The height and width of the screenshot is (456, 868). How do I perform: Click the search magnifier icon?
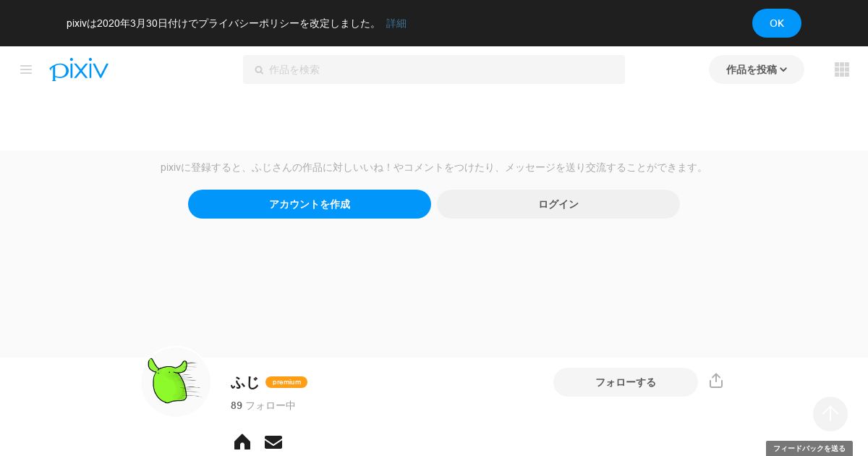(x=259, y=70)
